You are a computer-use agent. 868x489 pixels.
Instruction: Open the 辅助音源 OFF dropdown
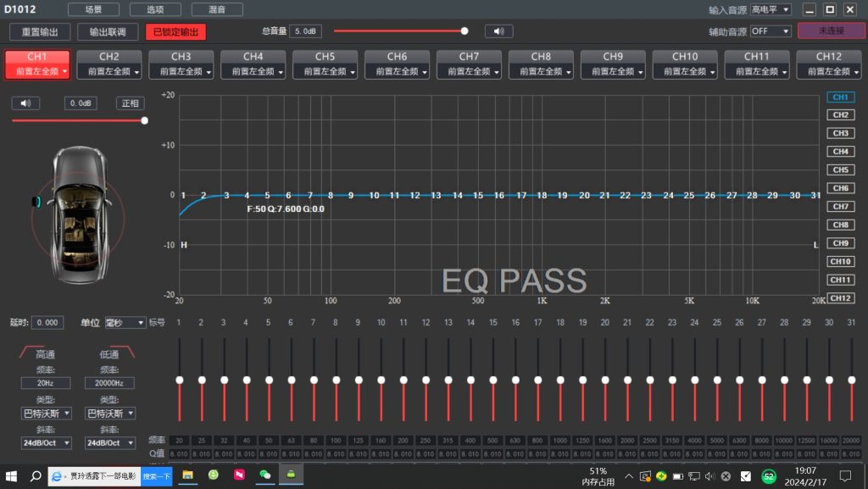coord(770,31)
